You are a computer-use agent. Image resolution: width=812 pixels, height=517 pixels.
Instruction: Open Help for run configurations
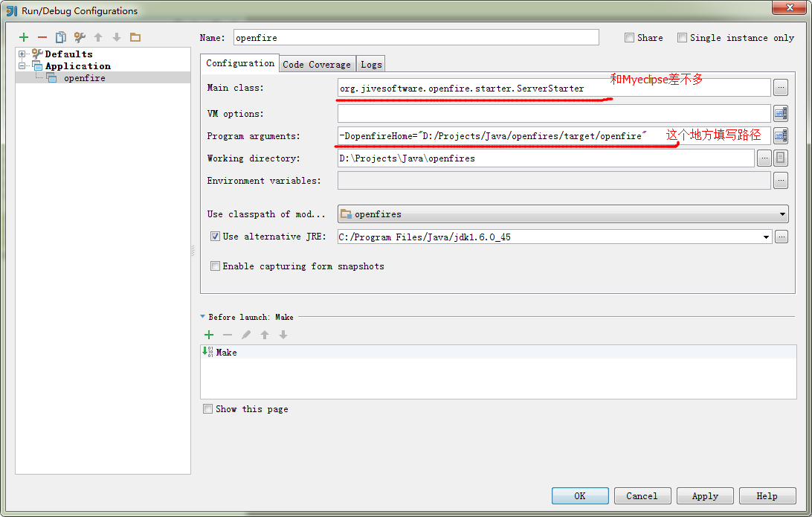[x=767, y=495]
